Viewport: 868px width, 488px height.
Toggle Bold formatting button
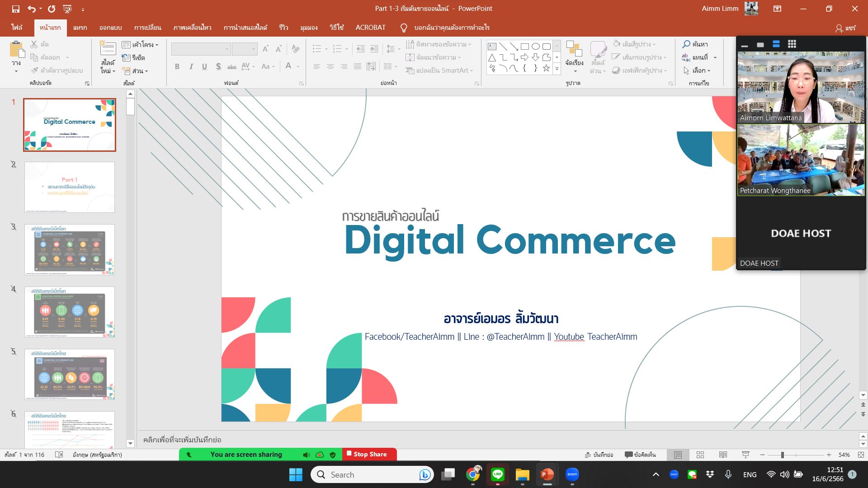click(177, 66)
